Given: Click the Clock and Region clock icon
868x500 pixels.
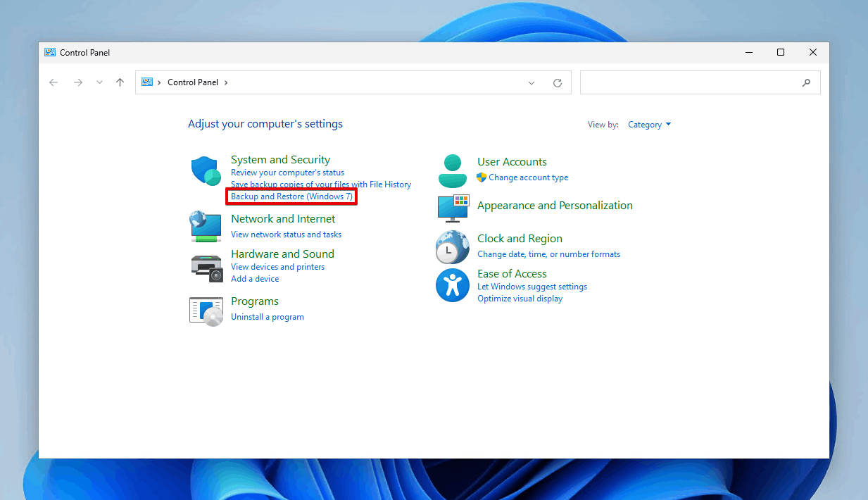Looking at the screenshot, I should click(x=452, y=247).
